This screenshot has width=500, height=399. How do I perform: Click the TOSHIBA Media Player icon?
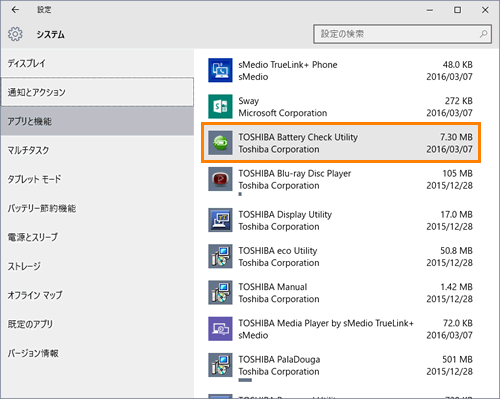pos(220,329)
